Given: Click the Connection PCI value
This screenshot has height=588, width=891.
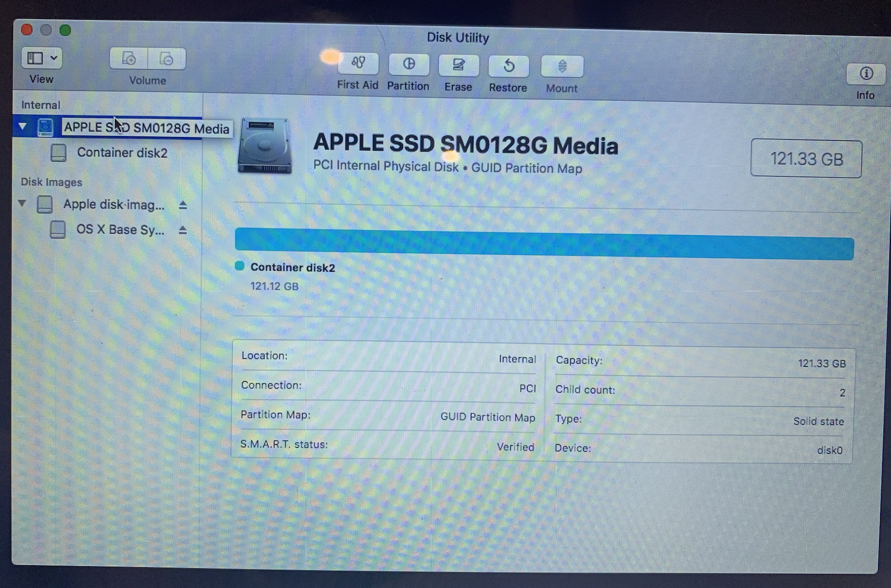Looking at the screenshot, I should coord(527,388).
